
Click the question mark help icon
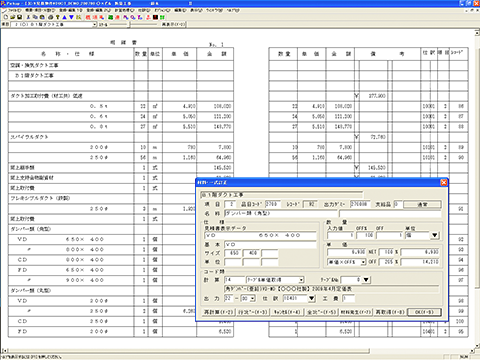click(58, 17)
